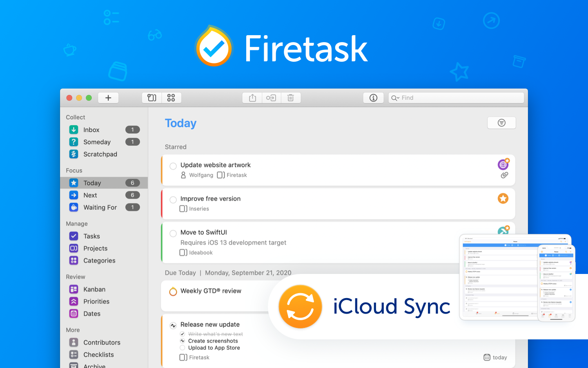Screen dimensions: 588x368
Task: Open Checklists under More
Action: 104,355
